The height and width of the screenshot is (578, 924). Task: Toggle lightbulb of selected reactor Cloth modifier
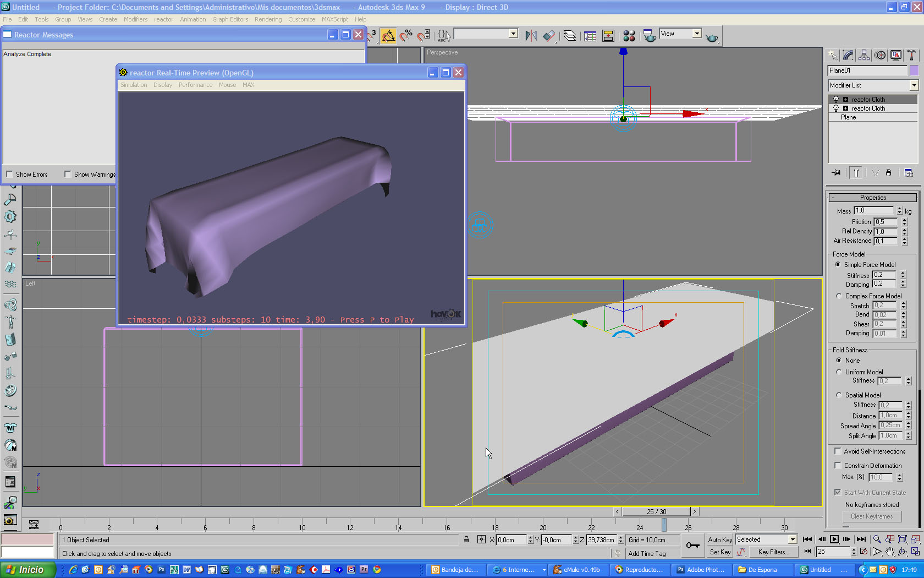point(836,100)
